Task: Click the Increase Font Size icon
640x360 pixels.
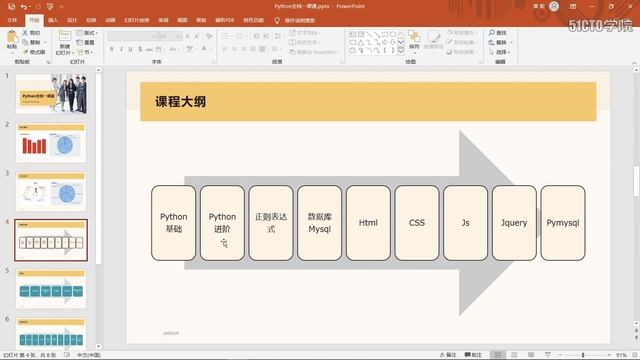Action: point(188,36)
